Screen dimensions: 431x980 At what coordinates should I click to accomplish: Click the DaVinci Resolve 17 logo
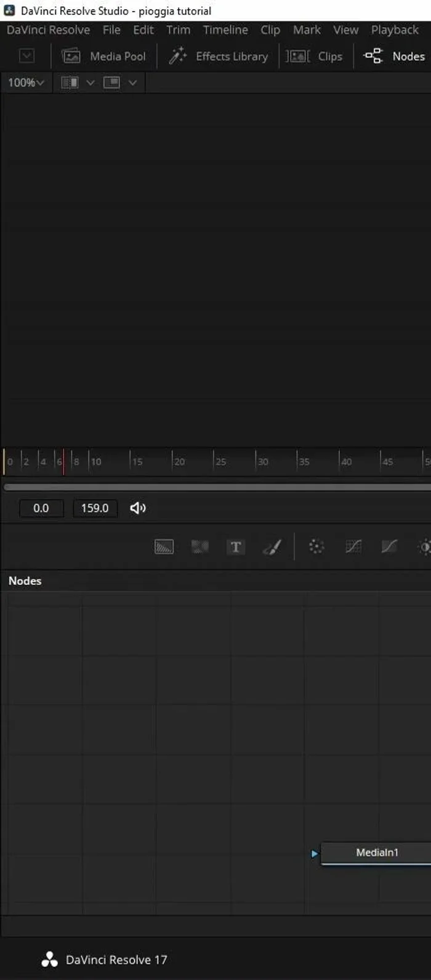(x=49, y=960)
